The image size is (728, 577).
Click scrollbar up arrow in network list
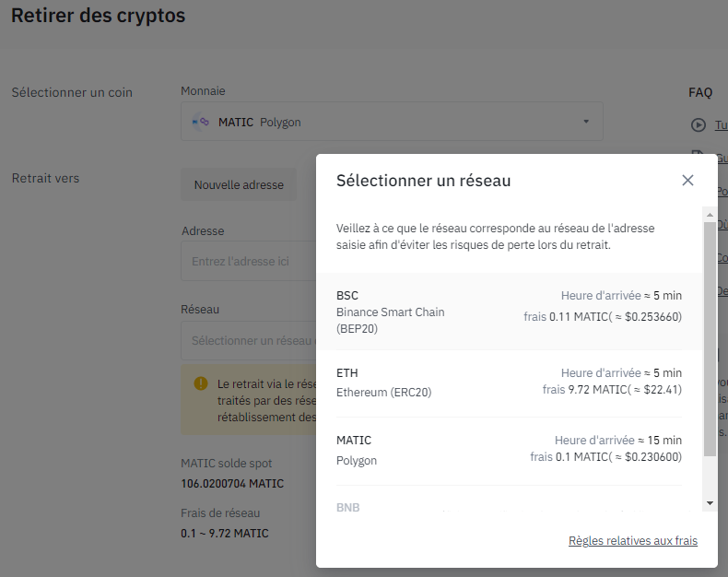(x=709, y=215)
